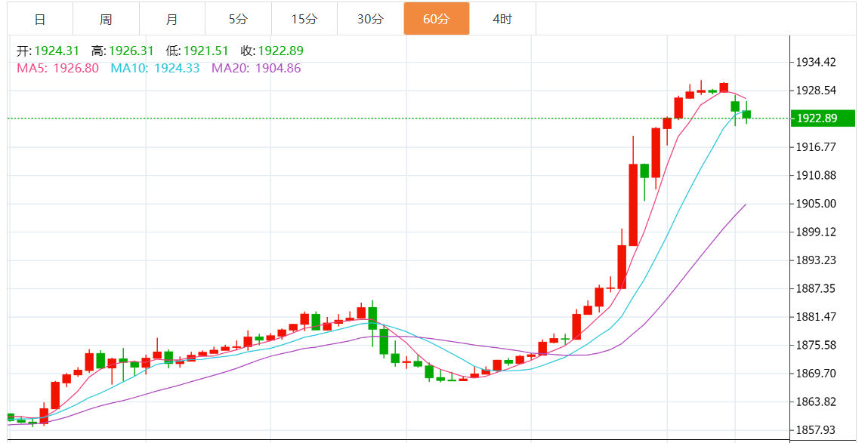Image resolution: width=868 pixels, height=443 pixels.
Task: Switch to the 日 daily chart tab
Action: click(x=40, y=19)
